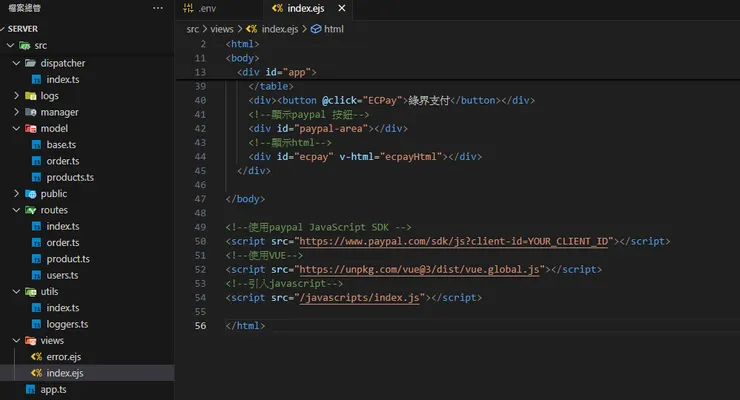Collapse the dispatcher folder chevron
The image size is (740, 400).
(16, 63)
